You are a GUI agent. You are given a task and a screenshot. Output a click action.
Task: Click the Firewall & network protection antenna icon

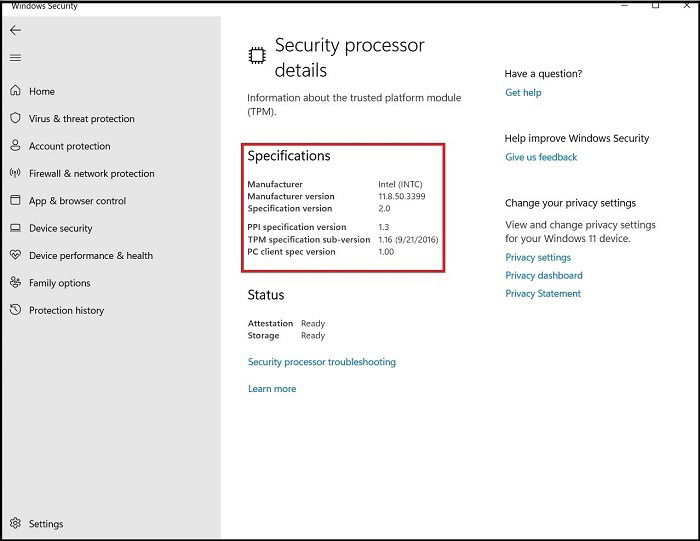[15, 173]
